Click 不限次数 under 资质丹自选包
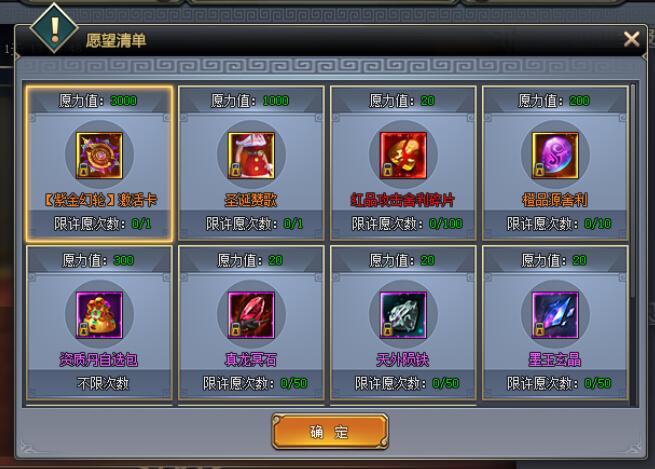Viewport: 655px width, 469px height. (103, 383)
